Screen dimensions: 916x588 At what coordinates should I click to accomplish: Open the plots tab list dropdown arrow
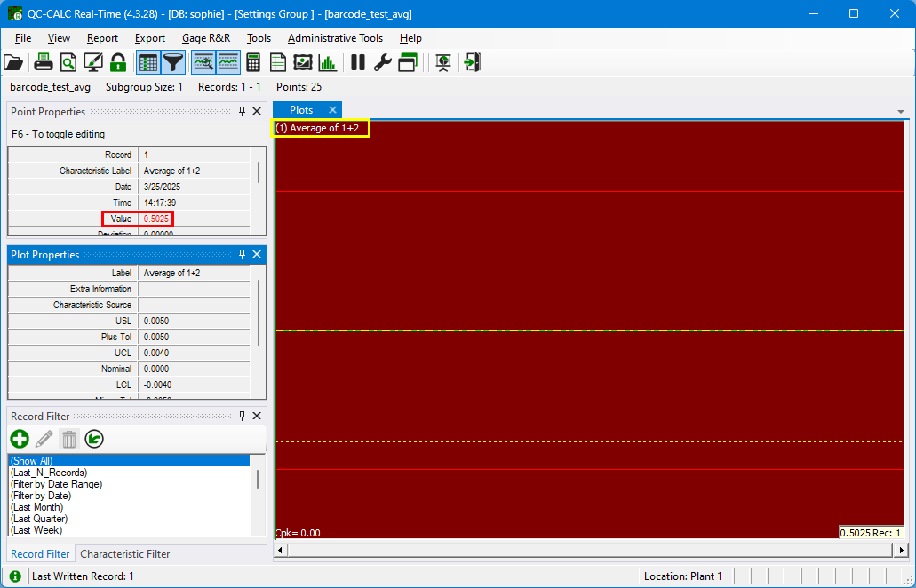[901, 112]
